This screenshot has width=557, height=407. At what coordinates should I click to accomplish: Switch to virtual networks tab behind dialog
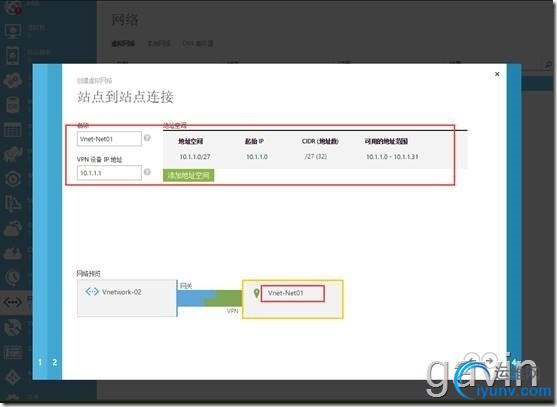[x=123, y=43]
